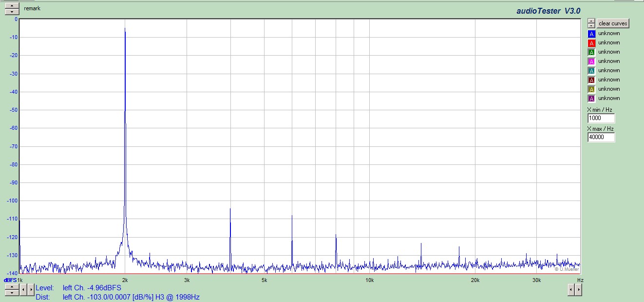Viewport: 644px width, 302px height.
Task: Click the unknown label beside blue curve
Action: pyautogui.click(x=609, y=33)
